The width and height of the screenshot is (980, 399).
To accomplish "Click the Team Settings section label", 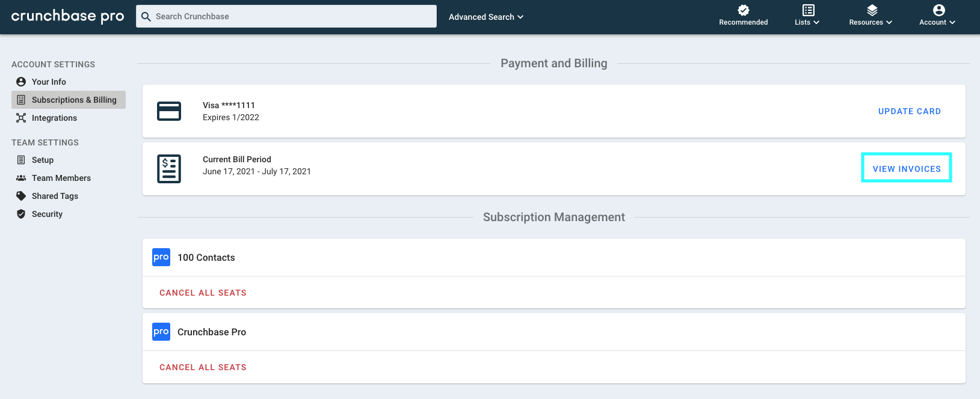I will (x=45, y=142).
